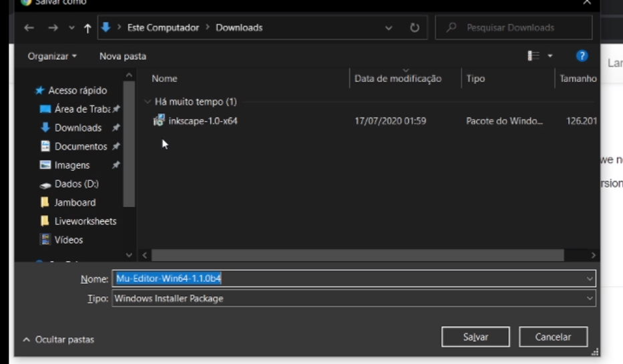Click sidebar scrollbar up arrow

click(x=129, y=75)
